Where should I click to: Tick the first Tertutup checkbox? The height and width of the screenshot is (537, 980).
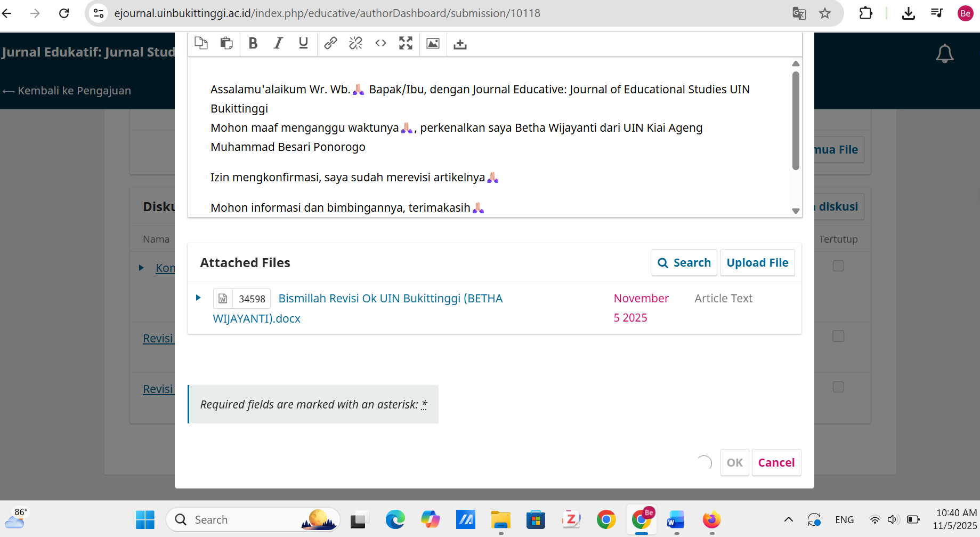tap(838, 266)
